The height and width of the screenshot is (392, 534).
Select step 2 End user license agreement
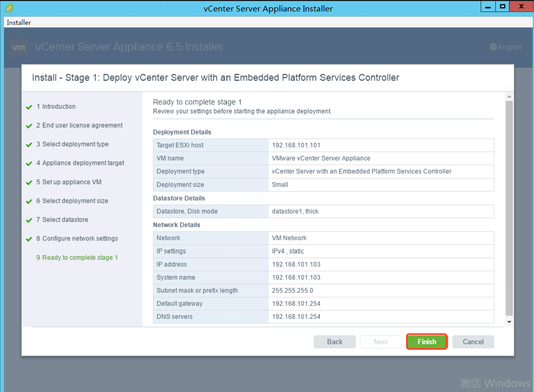[x=79, y=125]
